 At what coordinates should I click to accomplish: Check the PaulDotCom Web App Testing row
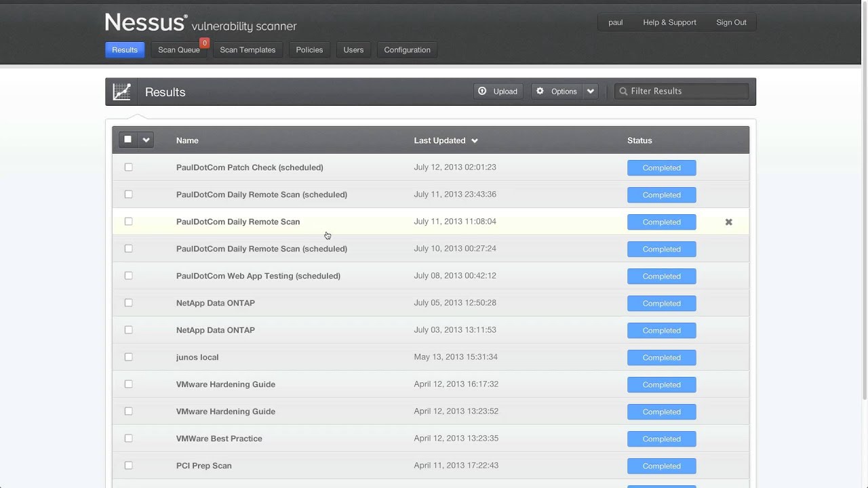[128, 275]
